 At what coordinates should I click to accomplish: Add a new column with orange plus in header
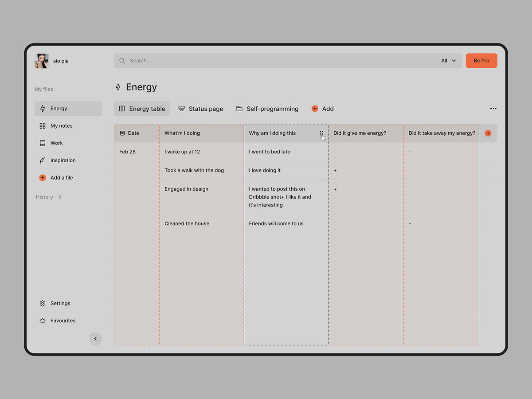[x=488, y=133]
